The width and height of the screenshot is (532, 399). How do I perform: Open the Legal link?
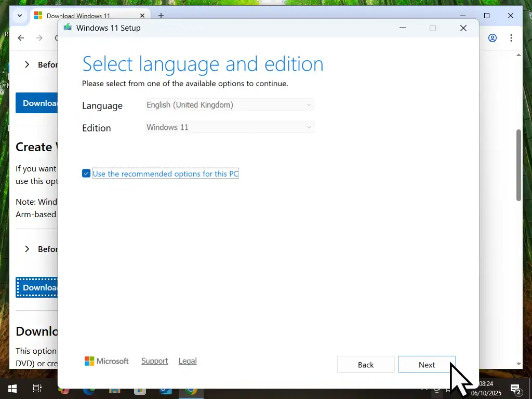(x=188, y=361)
